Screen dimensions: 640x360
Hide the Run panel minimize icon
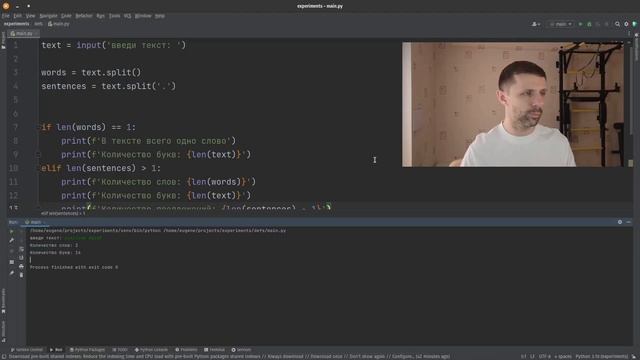click(629, 222)
